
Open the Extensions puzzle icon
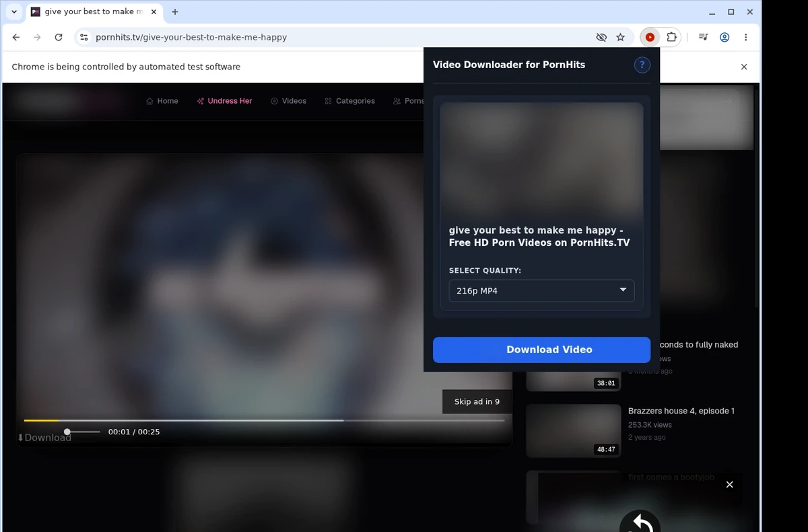point(671,38)
